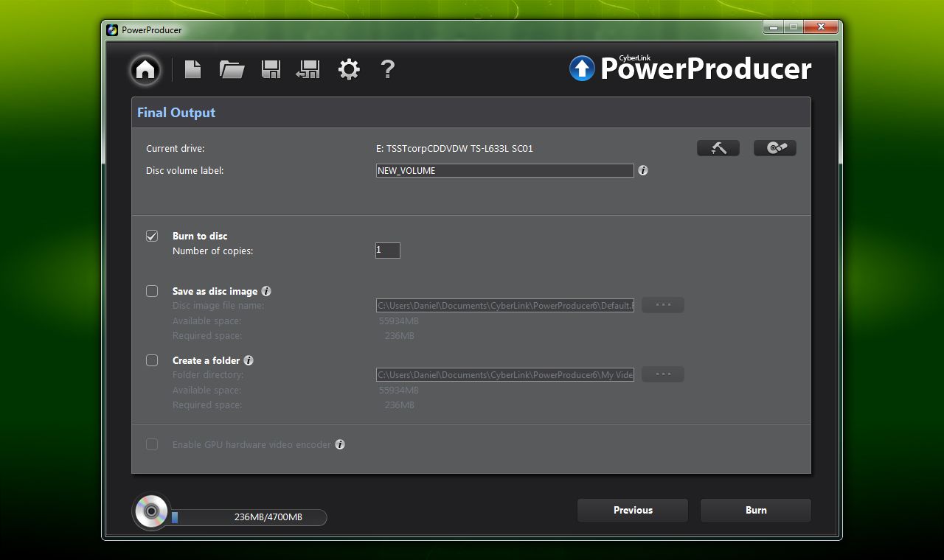Click PowerProducer title bar app icon
Screen dimensions: 944x560
tap(112, 30)
